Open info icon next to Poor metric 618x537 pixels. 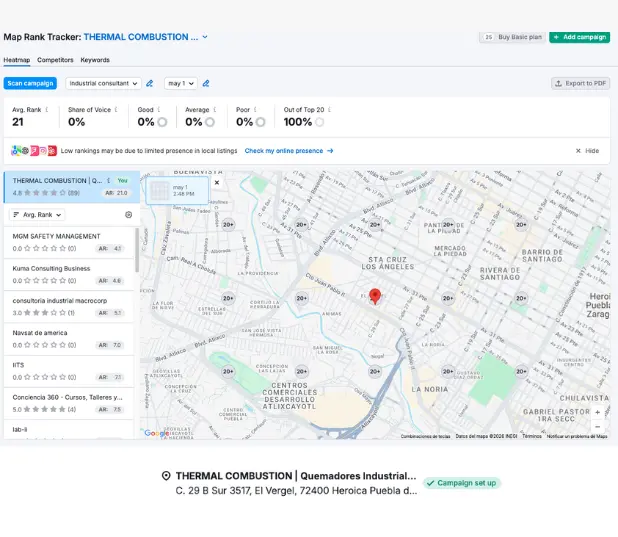point(255,110)
